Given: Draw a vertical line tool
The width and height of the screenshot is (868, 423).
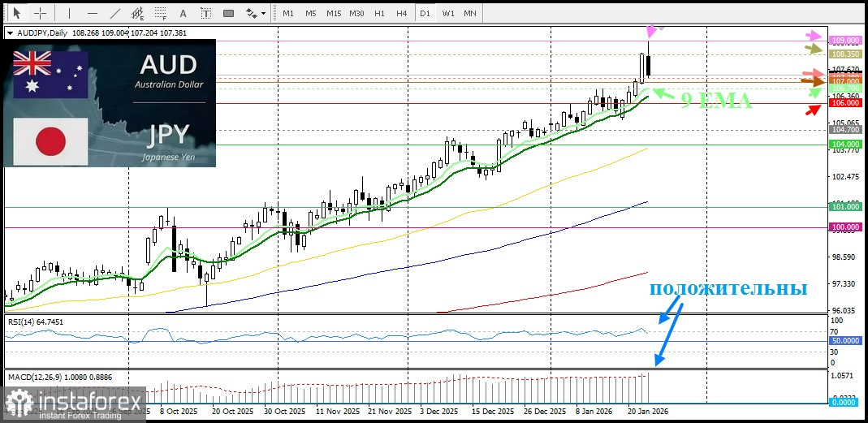Looking at the screenshot, I should tap(69, 13).
